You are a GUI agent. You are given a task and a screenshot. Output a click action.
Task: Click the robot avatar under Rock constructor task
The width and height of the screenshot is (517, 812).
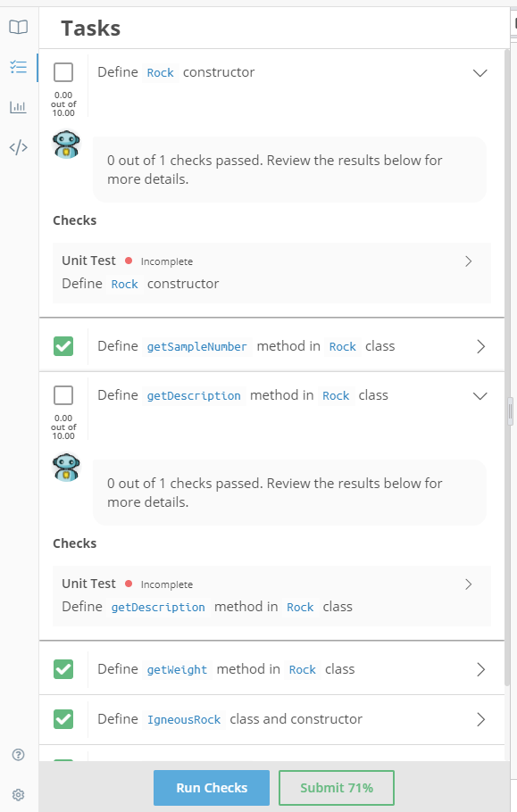click(66, 145)
